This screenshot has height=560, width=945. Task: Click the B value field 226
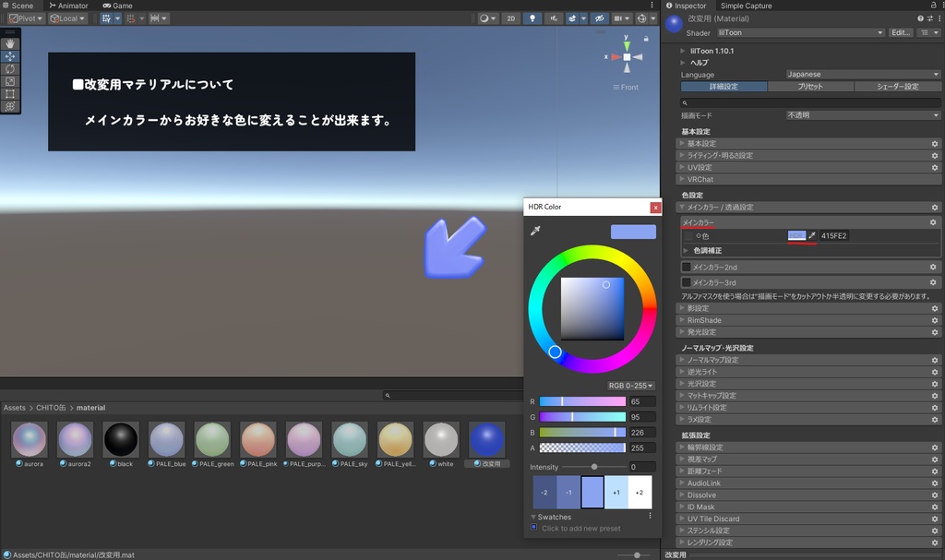tap(642, 432)
